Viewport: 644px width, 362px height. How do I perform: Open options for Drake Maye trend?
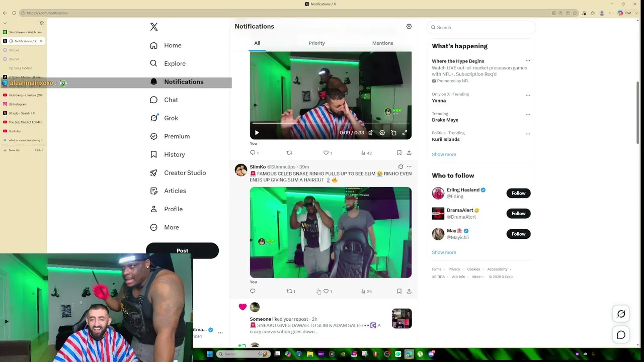coord(528,114)
